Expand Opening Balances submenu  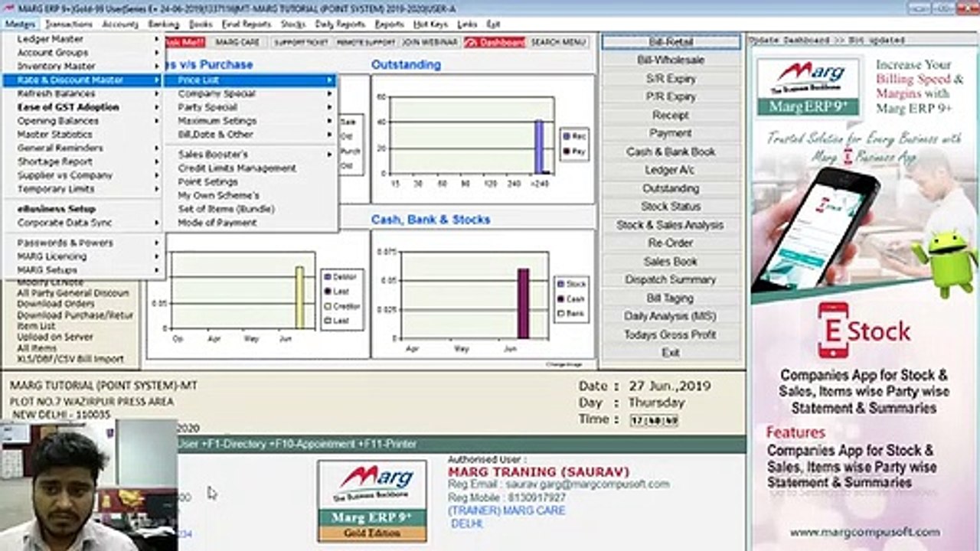83,121
